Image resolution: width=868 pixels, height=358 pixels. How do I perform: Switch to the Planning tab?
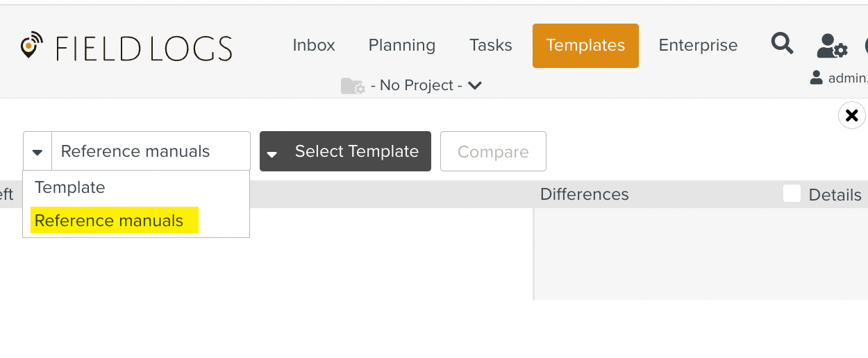pyautogui.click(x=402, y=46)
